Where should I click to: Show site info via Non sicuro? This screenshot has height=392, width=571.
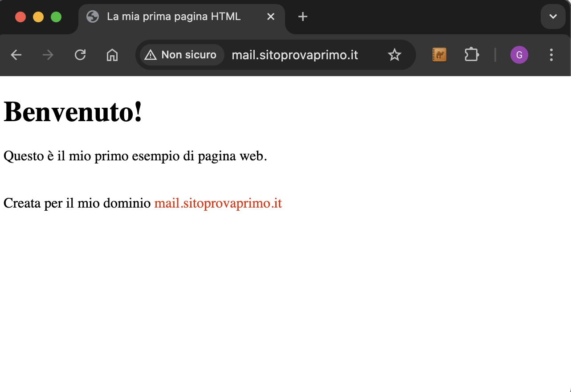point(181,55)
